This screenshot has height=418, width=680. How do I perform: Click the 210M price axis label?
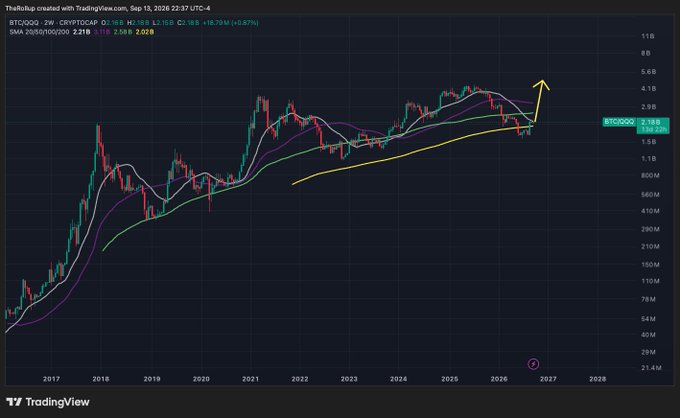(x=650, y=246)
